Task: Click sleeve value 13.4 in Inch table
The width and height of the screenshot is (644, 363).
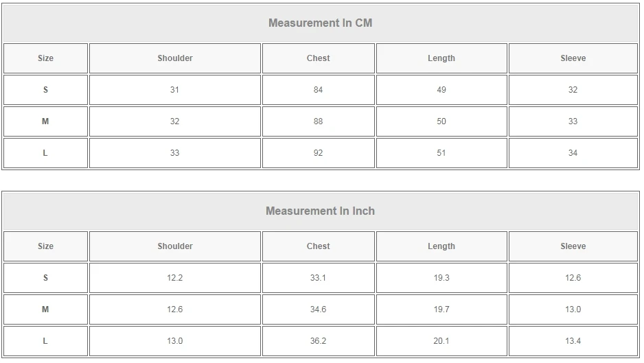Action: tap(573, 341)
